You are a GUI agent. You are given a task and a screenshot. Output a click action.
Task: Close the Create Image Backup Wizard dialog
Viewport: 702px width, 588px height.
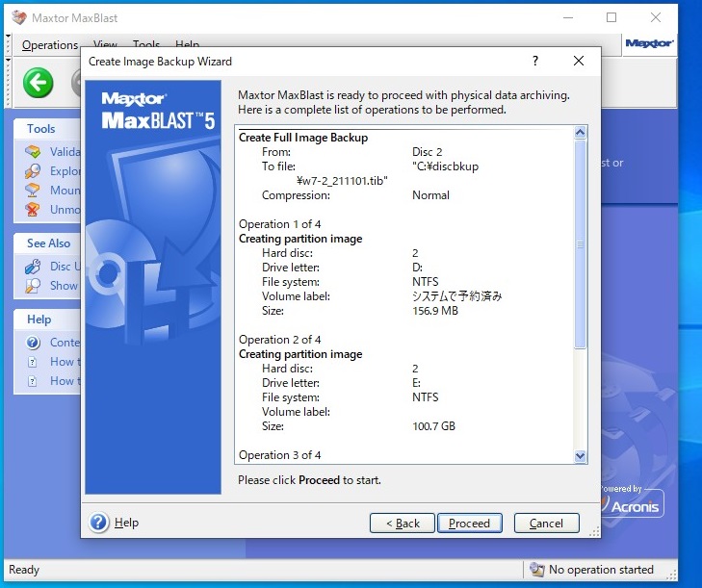pos(579,61)
